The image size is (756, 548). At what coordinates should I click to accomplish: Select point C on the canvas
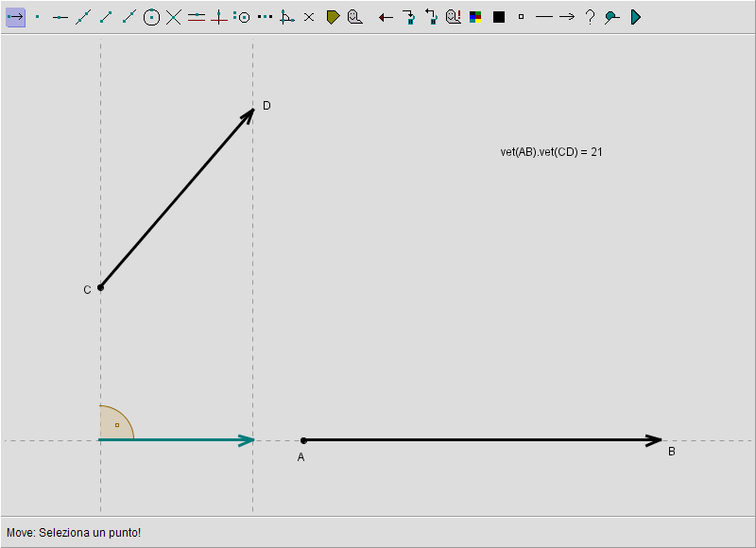click(100, 288)
